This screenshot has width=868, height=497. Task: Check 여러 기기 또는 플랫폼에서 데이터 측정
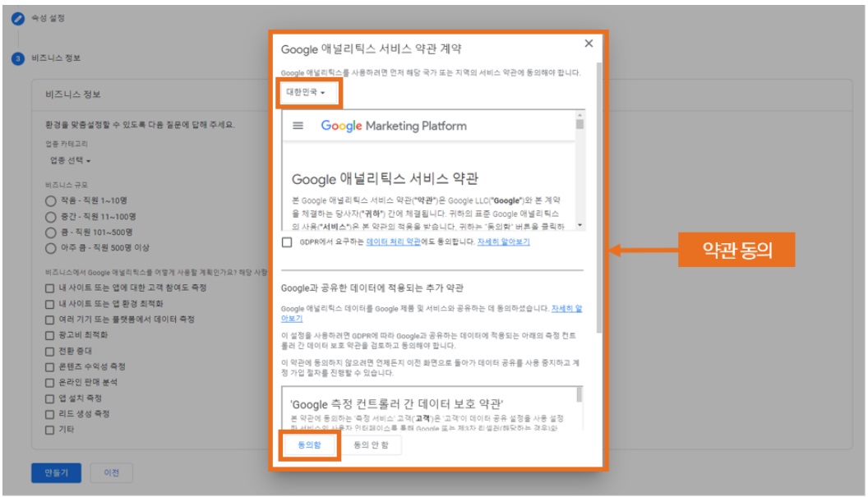click(x=50, y=320)
